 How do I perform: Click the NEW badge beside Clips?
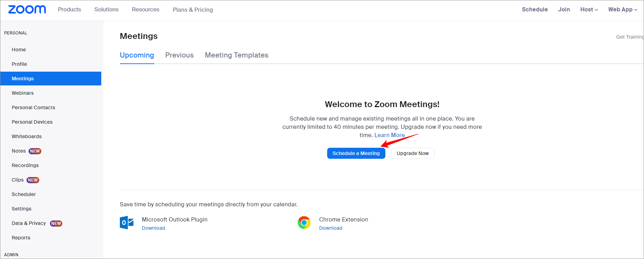pyautogui.click(x=33, y=180)
